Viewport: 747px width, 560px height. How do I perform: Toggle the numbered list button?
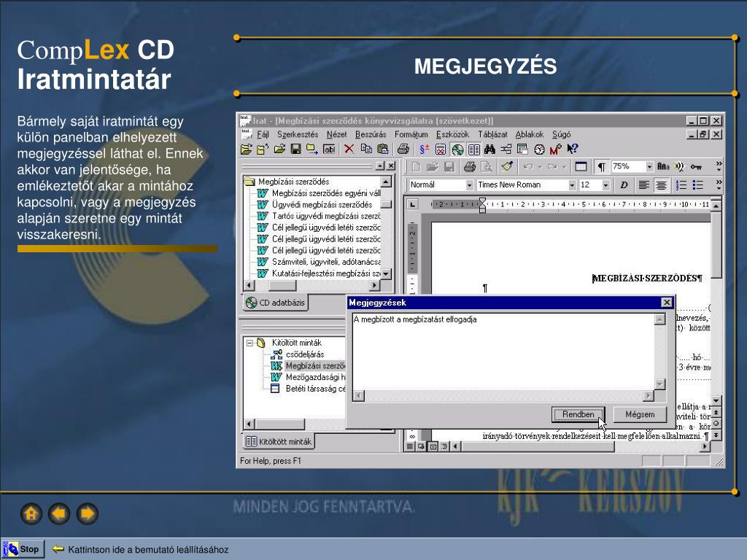pos(681,184)
